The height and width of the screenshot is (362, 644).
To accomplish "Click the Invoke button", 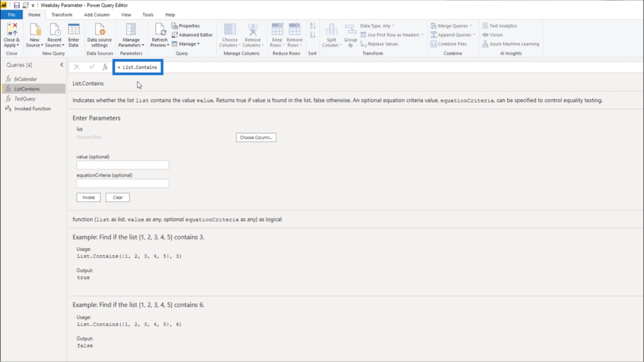I will [89, 198].
